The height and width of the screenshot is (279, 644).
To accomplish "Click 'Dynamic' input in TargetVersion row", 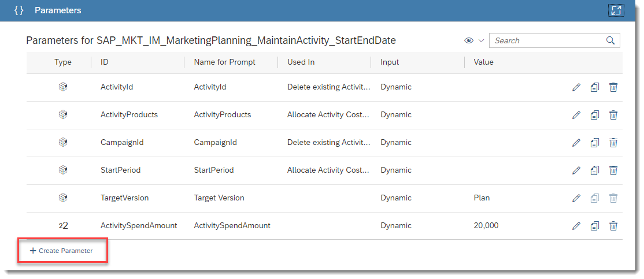I will [x=396, y=198].
